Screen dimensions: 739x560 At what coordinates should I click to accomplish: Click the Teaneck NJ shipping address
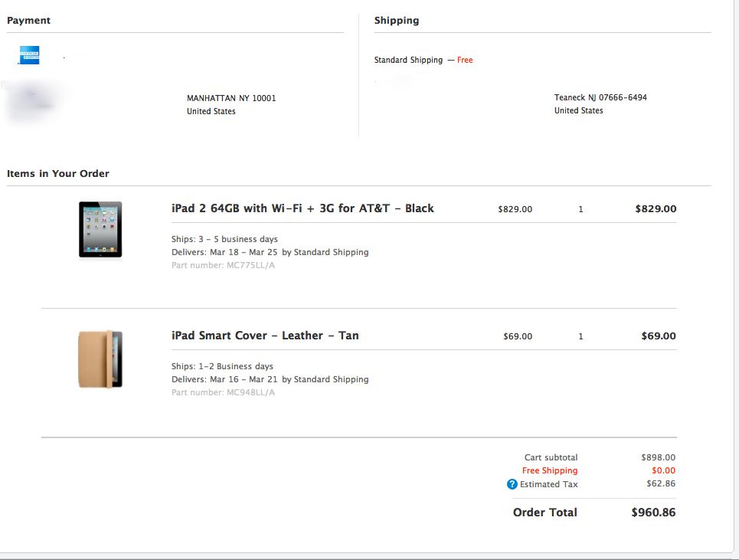(x=600, y=97)
